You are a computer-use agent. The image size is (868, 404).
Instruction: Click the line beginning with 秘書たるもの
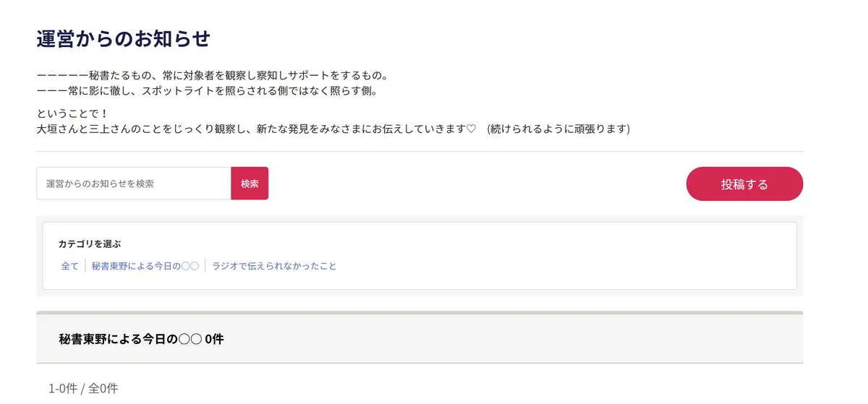(213, 75)
